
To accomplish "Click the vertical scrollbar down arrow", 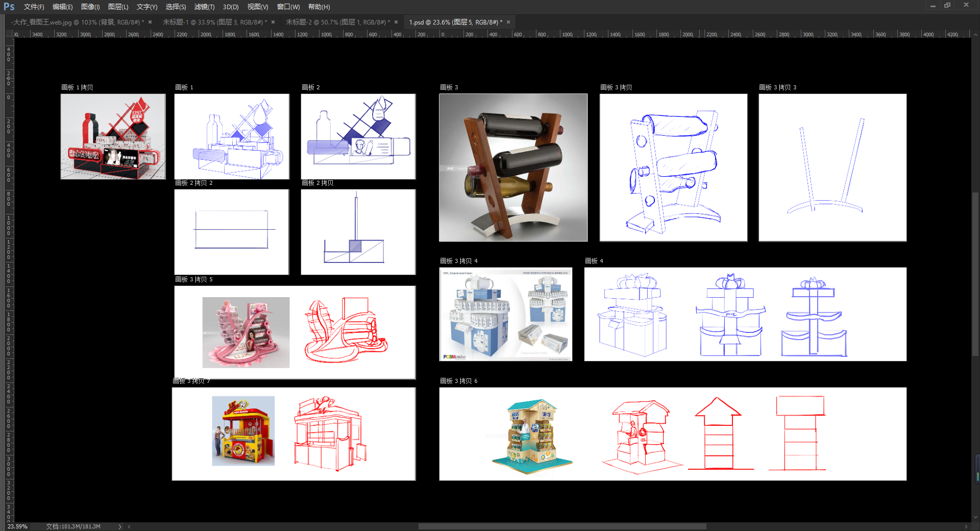I will (x=975, y=517).
